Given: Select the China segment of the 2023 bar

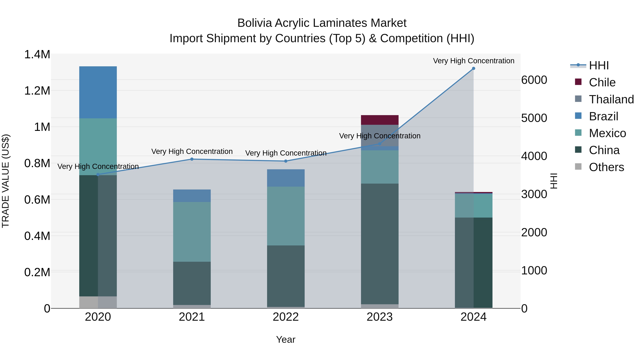Looking at the screenshot, I should tap(380, 244).
